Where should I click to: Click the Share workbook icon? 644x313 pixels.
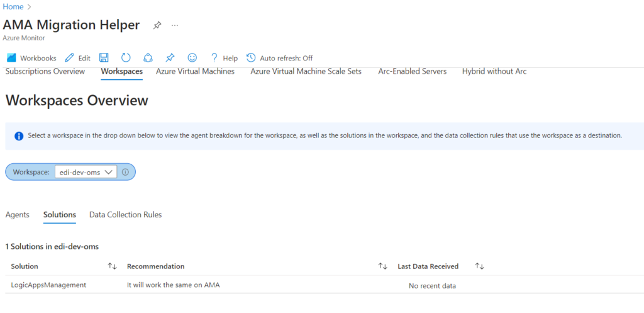click(148, 58)
